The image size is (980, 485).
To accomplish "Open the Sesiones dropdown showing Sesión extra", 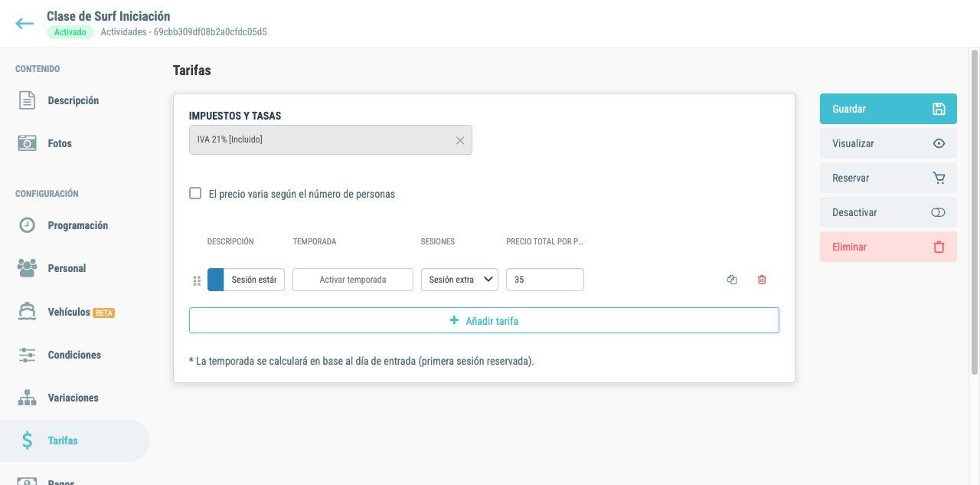I will [459, 280].
